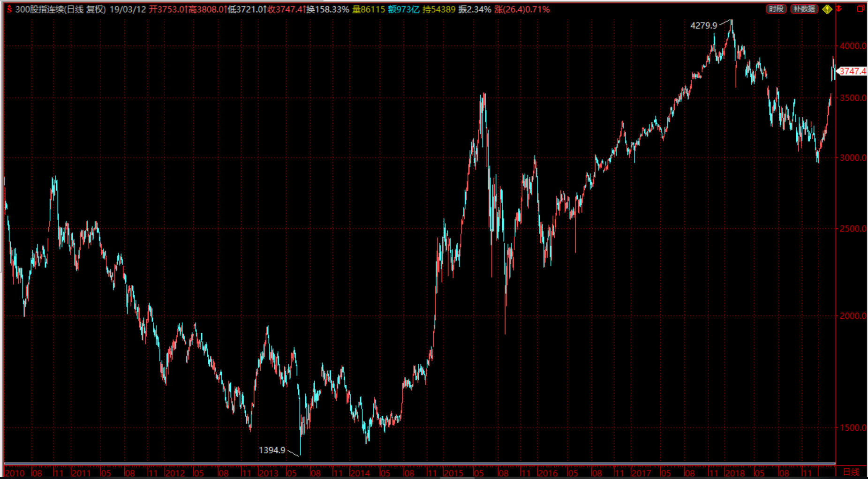Click the 2000.0 price axis label
868x479 pixels.
853,316
